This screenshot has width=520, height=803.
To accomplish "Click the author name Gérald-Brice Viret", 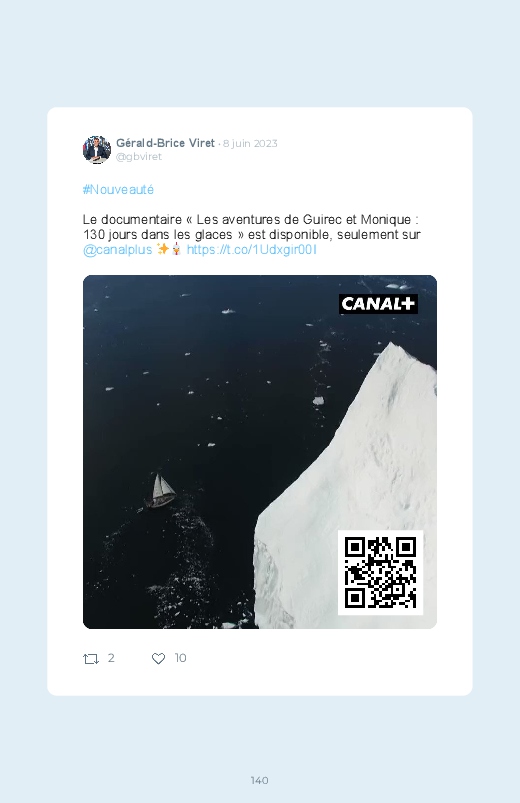I will click(165, 143).
